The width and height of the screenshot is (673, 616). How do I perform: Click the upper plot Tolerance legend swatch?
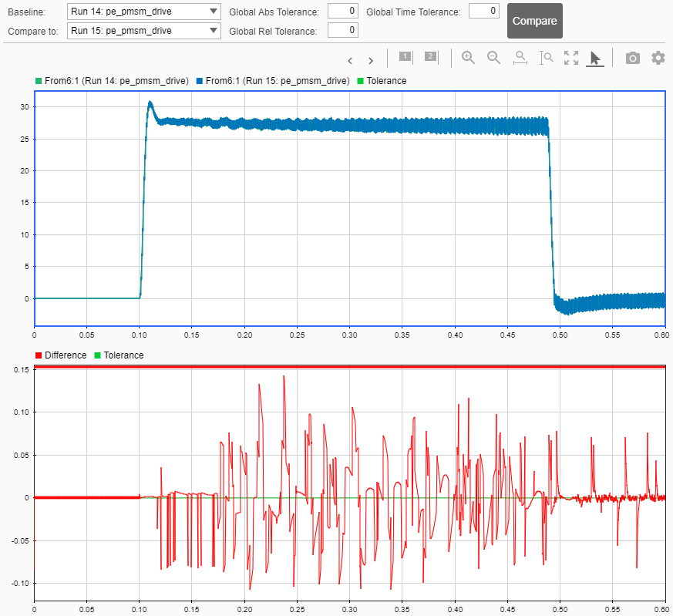pyautogui.click(x=361, y=81)
